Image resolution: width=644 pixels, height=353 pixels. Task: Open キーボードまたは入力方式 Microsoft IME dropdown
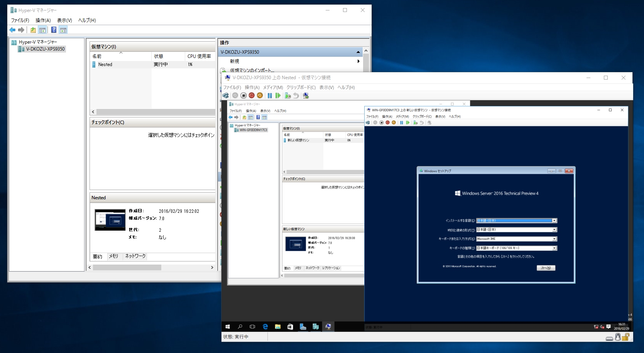[554, 239]
